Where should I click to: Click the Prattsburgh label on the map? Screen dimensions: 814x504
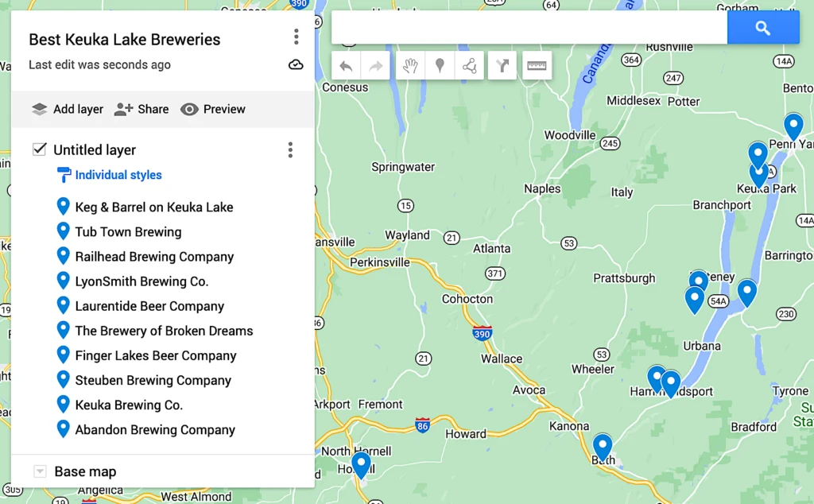tap(624, 278)
